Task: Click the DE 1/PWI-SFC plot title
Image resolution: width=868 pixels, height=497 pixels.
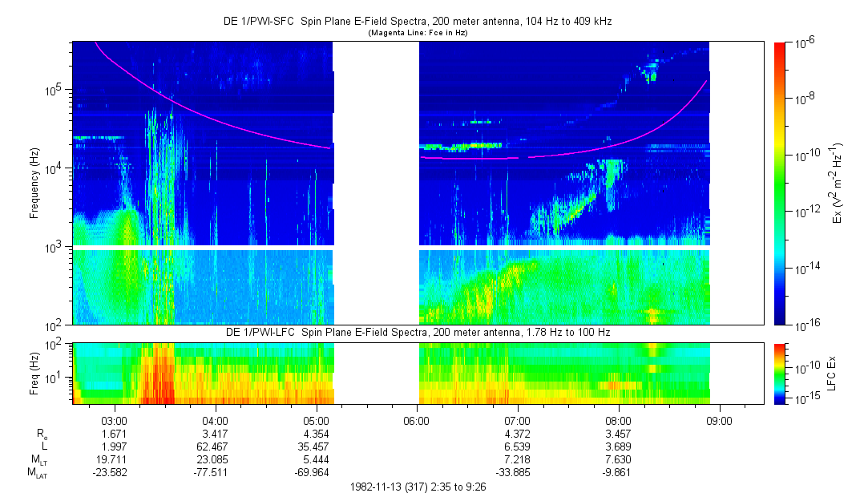Action: tap(418, 22)
